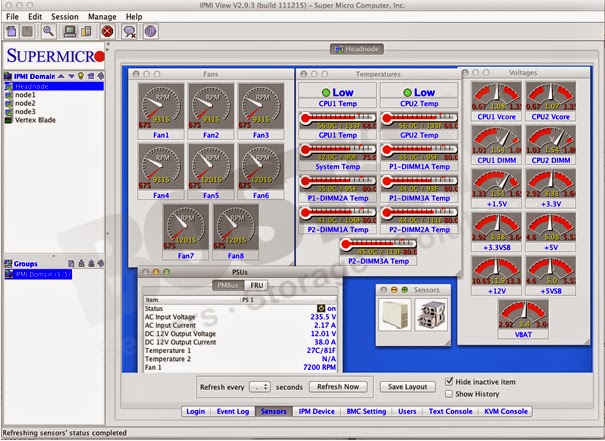This screenshot has height=441, width=605.
Task: Open the Edit menu
Action: point(35,17)
